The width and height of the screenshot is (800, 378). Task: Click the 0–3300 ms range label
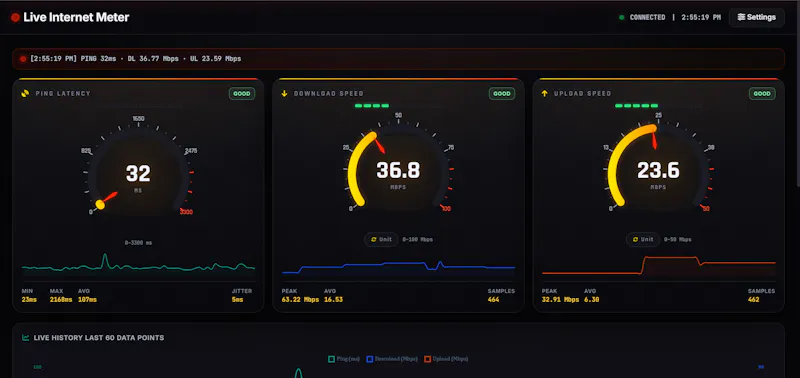(x=138, y=243)
